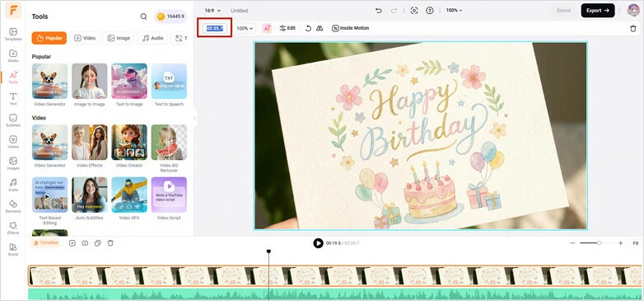The image size is (644, 301).
Task: Open the Audio sidebar section
Action: [13, 185]
